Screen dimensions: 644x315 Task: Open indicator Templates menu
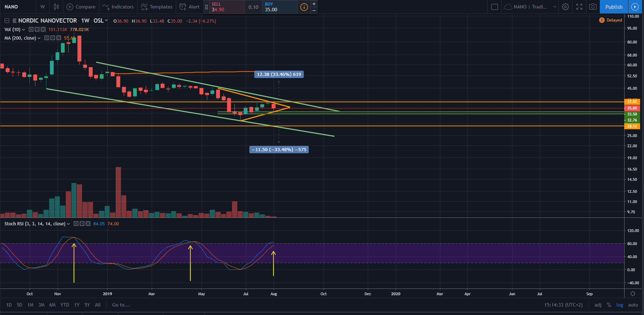[157, 7]
